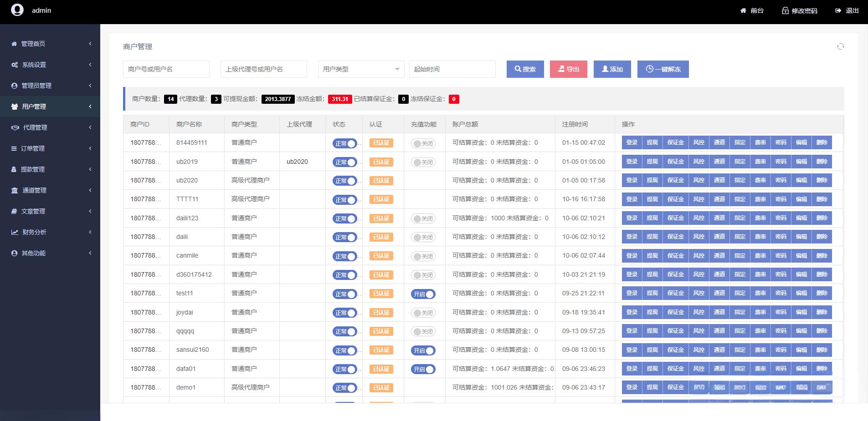868x421 pixels.
Task: Toggle 充值功能 switch for merchant daili123
Action: tap(423, 218)
